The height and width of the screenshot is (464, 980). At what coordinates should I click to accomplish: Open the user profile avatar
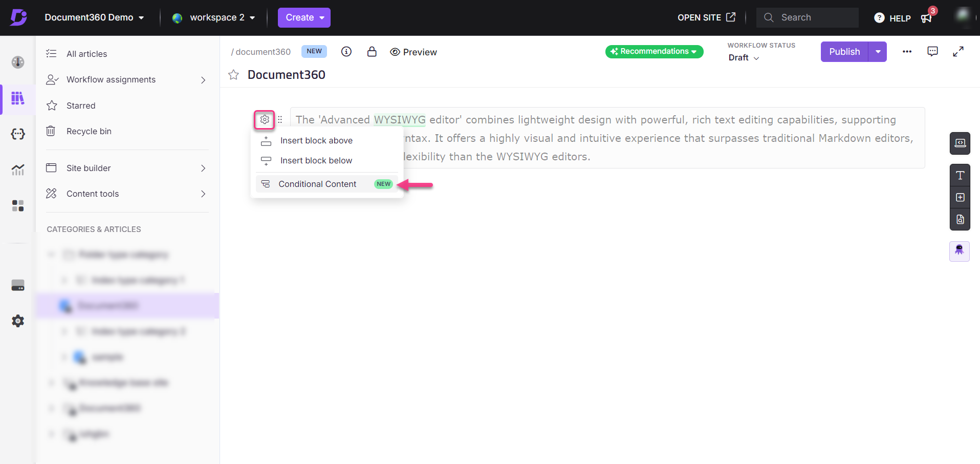pos(963,15)
